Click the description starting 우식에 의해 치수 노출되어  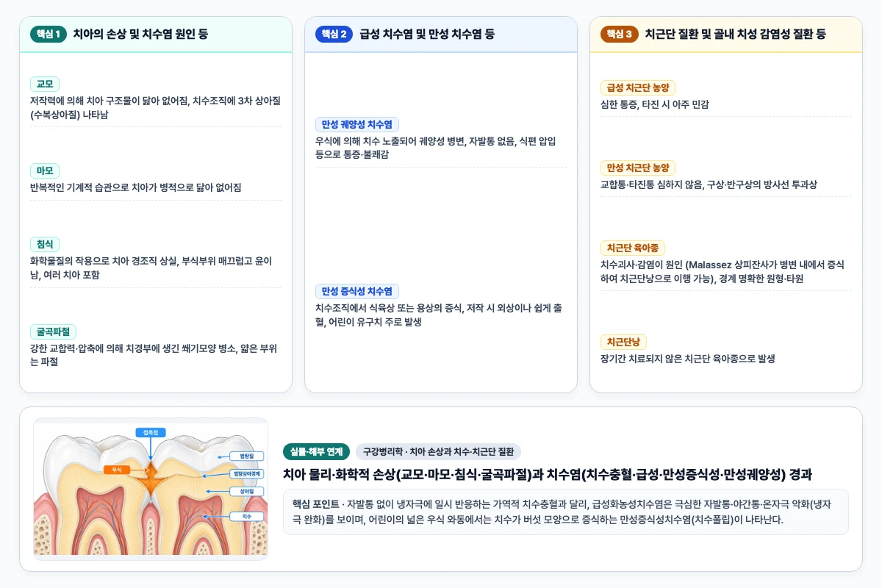[x=436, y=148]
